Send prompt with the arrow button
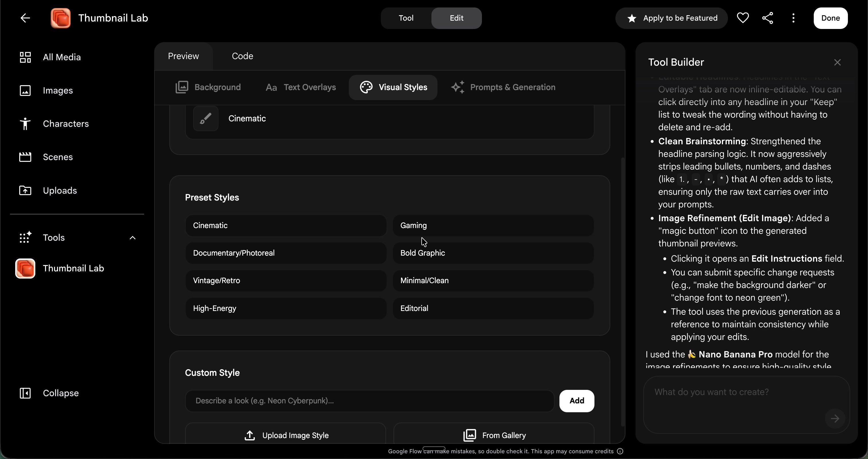 click(x=835, y=419)
